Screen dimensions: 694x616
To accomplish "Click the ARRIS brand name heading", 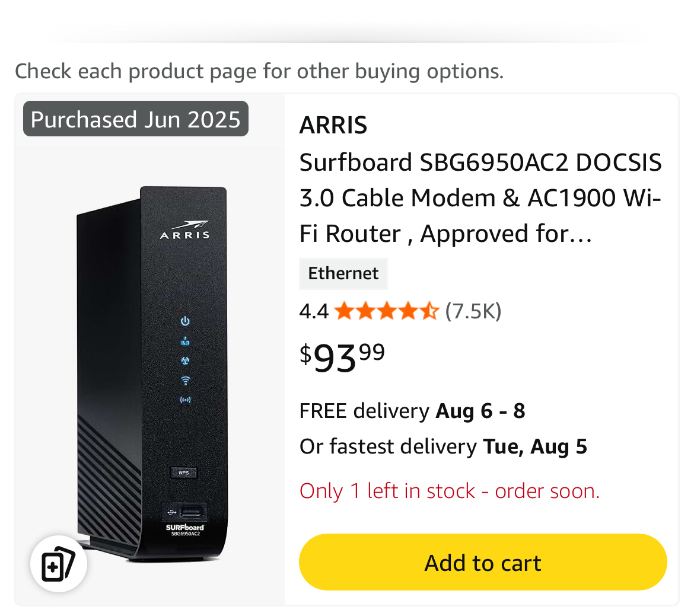I will point(333,125).
